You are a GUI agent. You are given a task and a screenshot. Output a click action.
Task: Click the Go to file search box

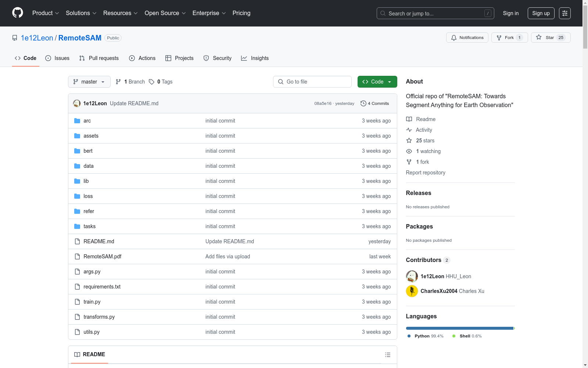312,82
